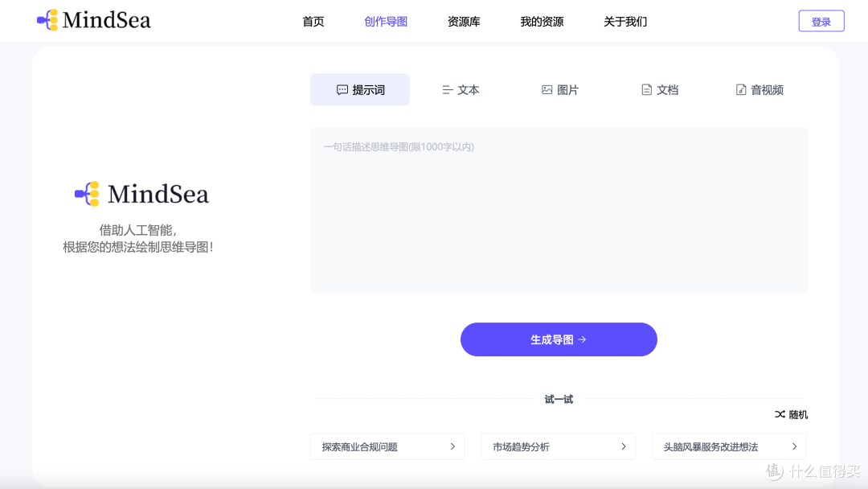Click the MindSea logo in header
Viewport: 868px width, 489px height.
coord(93,20)
